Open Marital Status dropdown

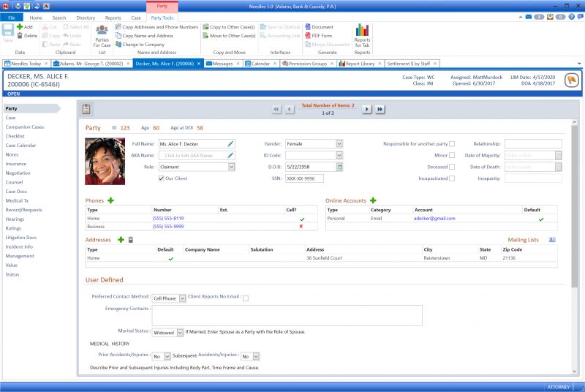[180, 333]
